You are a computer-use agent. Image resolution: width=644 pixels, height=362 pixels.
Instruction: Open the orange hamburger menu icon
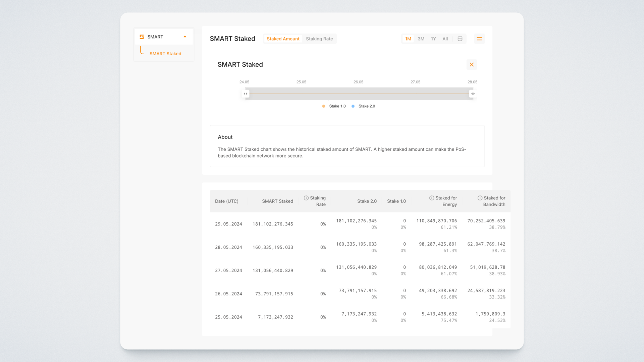point(479,39)
